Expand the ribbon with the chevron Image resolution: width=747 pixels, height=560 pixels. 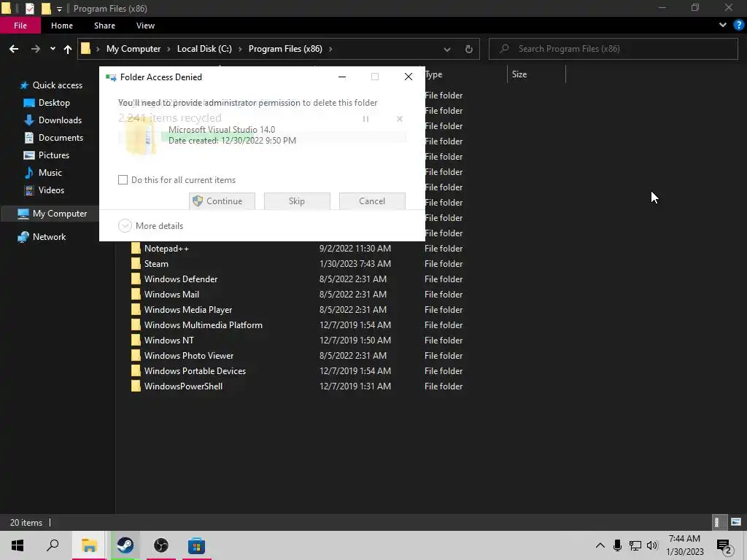[722, 26]
